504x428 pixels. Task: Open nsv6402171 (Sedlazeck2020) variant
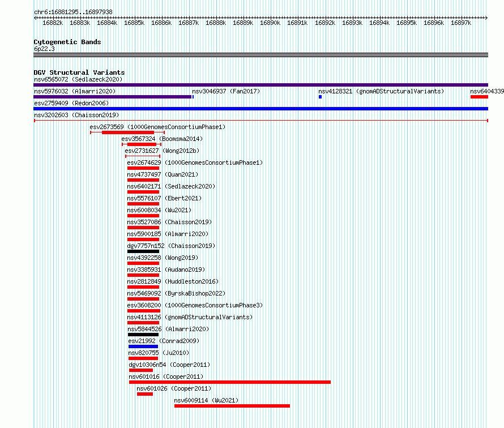point(171,186)
